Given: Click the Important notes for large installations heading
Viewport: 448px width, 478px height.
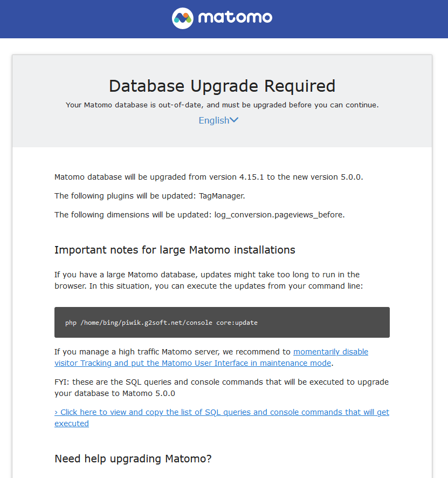Looking at the screenshot, I should 175,250.
